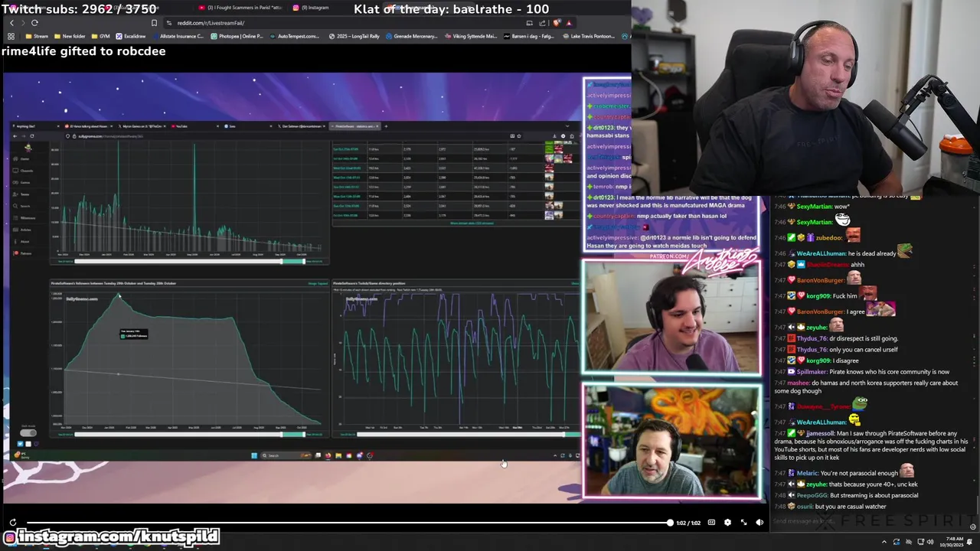This screenshot has width=980, height=551.
Task: Mute the video with the volume icon
Action: [x=759, y=523]
